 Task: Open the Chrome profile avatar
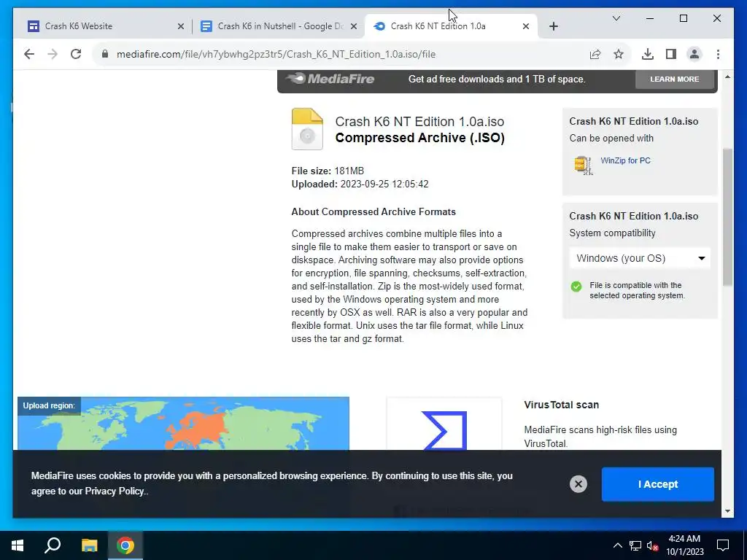click(x=694, y=54)
